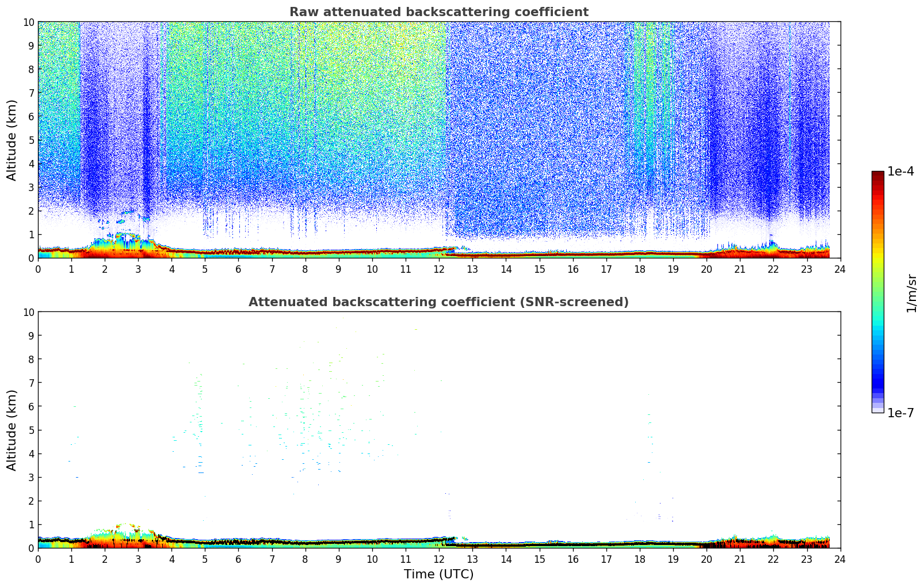Click hour tick '3' under the SNR-screened plot
Viewport: 924px width, 587px height.
(139, 559)
